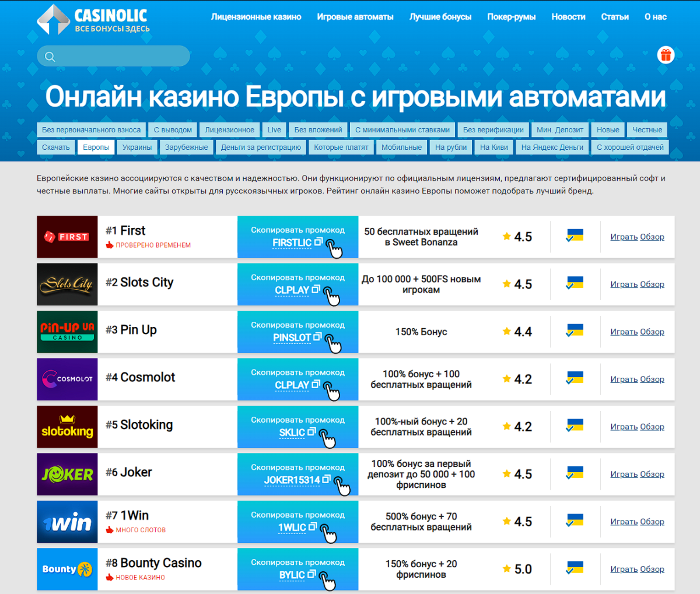Activate the 'Мобильные' filter
The height and width of the screenshot is (594, 700).
[401, 147]
